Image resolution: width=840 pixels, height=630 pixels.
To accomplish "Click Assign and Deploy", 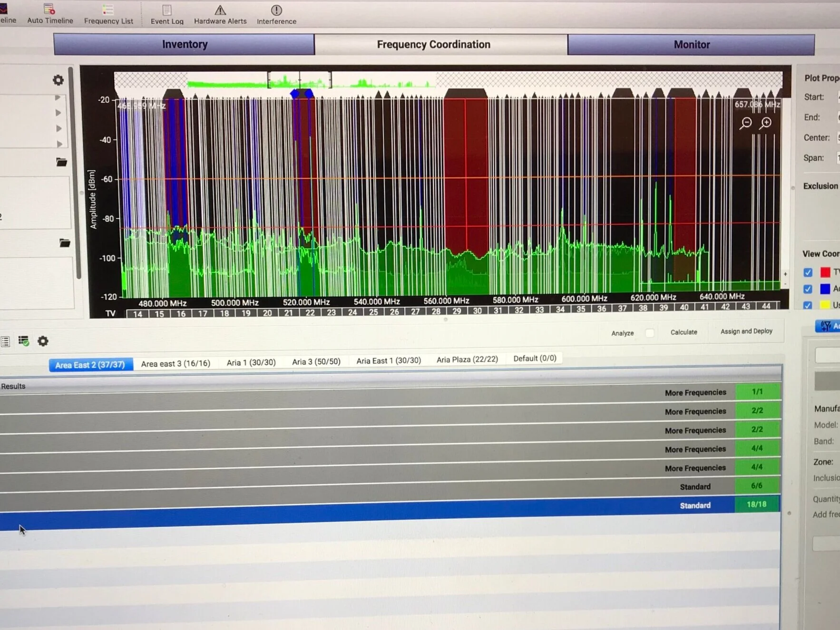I will pos(746,331).
